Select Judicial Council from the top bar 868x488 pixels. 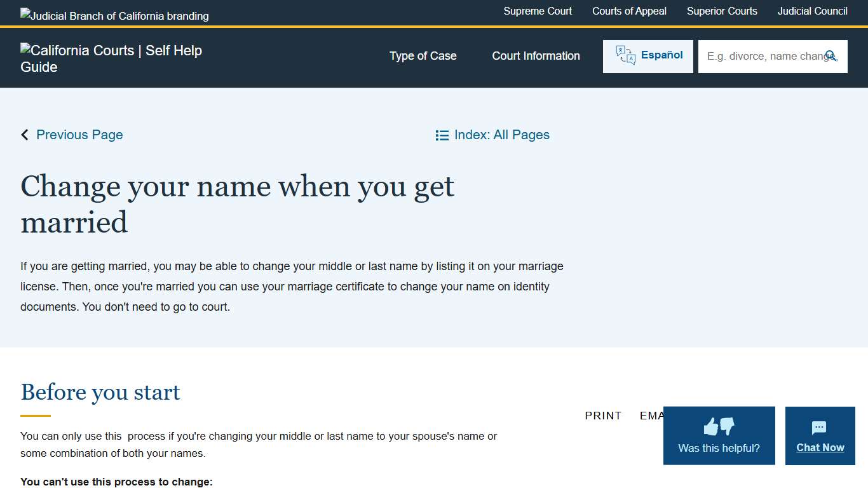click(812, 11)
